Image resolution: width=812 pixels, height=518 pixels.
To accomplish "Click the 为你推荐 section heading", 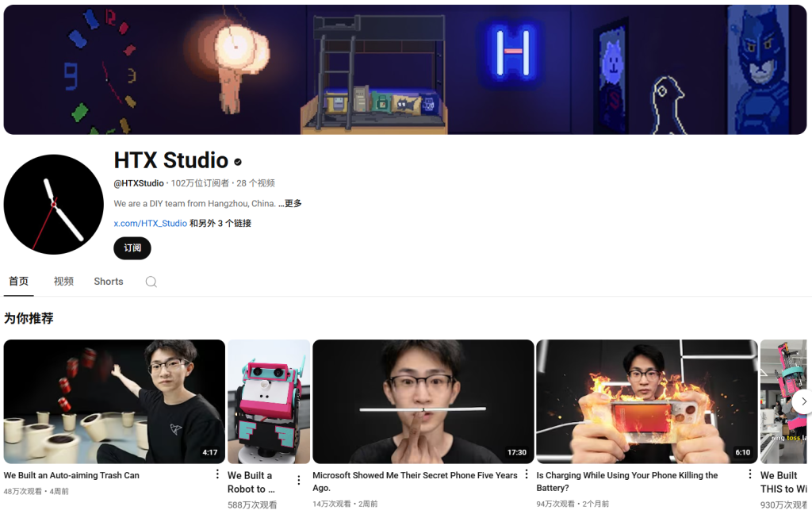I will tap(29, 318).
